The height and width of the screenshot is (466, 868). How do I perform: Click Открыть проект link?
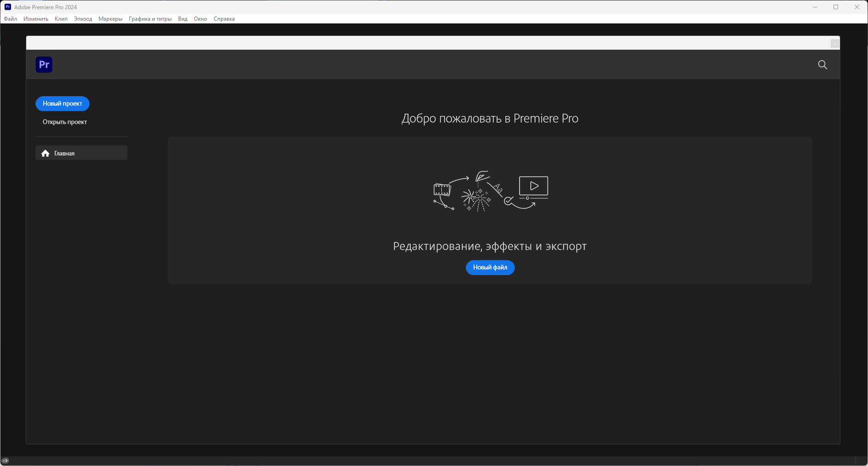click(x=65, y=122)
